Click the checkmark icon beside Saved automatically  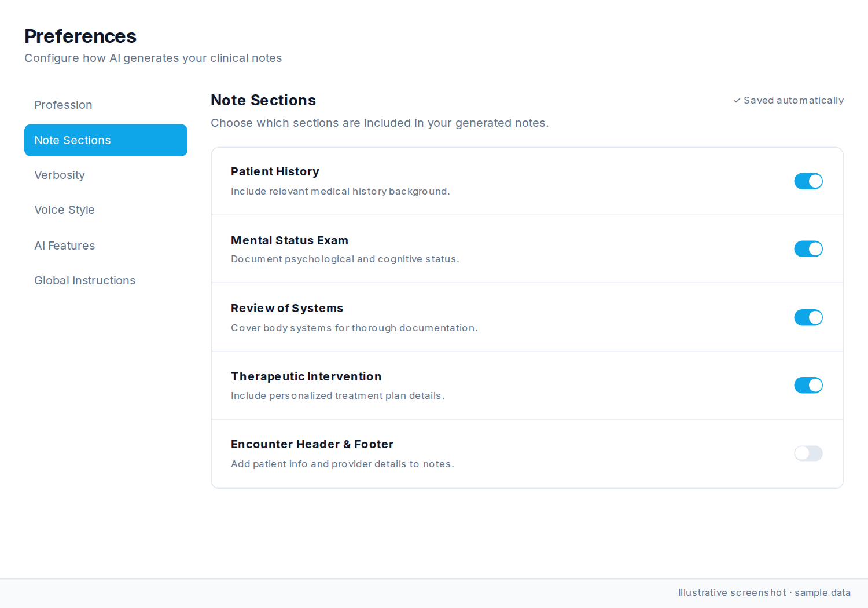click(x=737, y=101)
